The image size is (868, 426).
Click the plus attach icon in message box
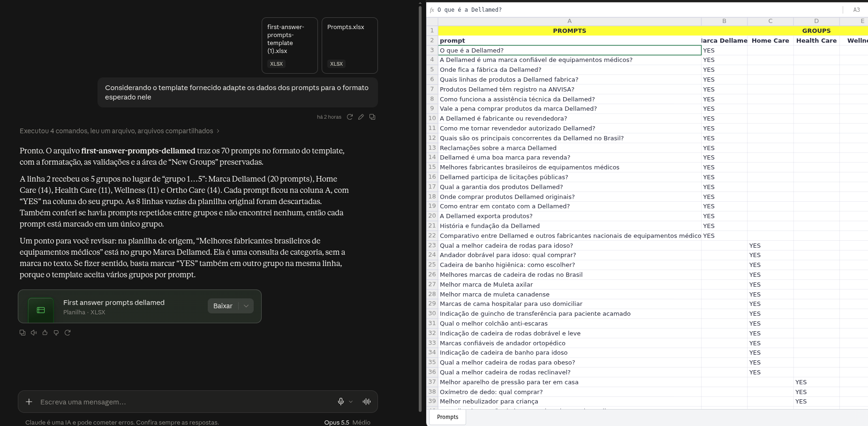[29, 402]
